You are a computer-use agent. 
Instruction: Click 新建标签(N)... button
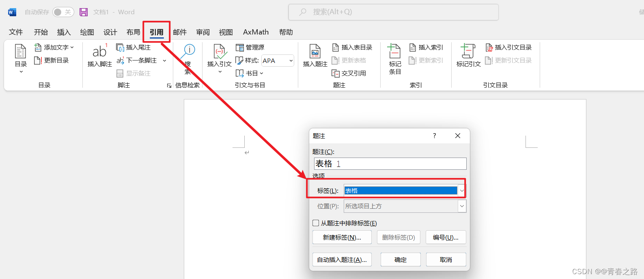click(x=342, y=238)
